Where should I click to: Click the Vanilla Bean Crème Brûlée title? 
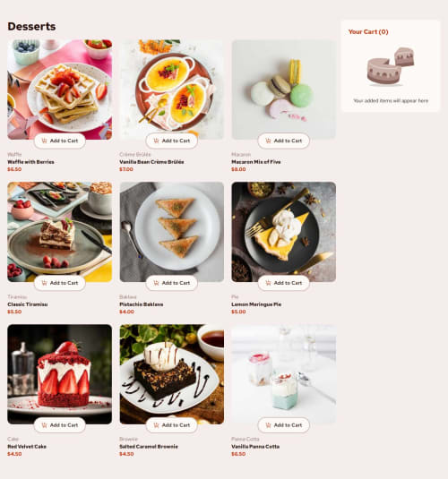[151, 162]
